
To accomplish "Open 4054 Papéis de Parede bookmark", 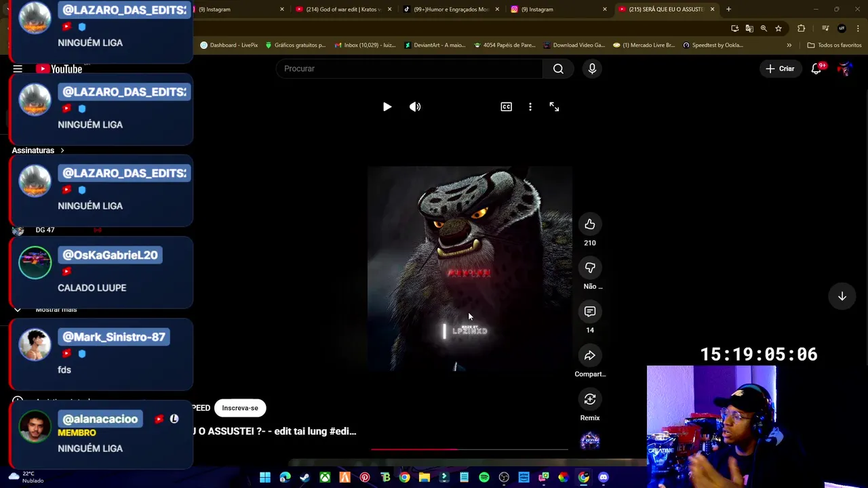I will [505, 45].
